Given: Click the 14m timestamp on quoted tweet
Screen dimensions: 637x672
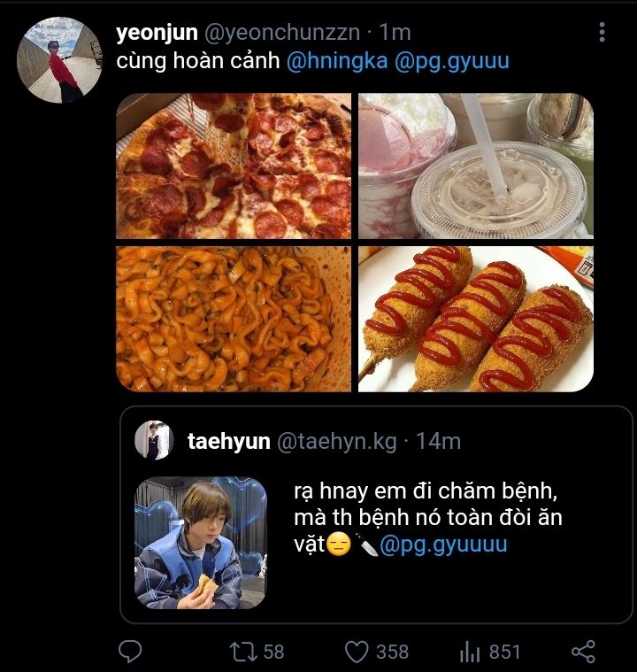Looking at the screenshot, I should (x=437, y=441).
